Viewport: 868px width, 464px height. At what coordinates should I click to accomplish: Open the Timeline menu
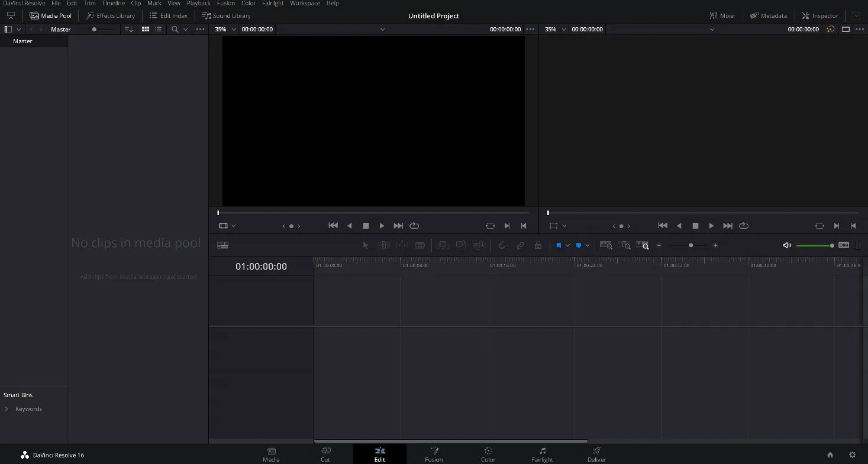point(113,3)
